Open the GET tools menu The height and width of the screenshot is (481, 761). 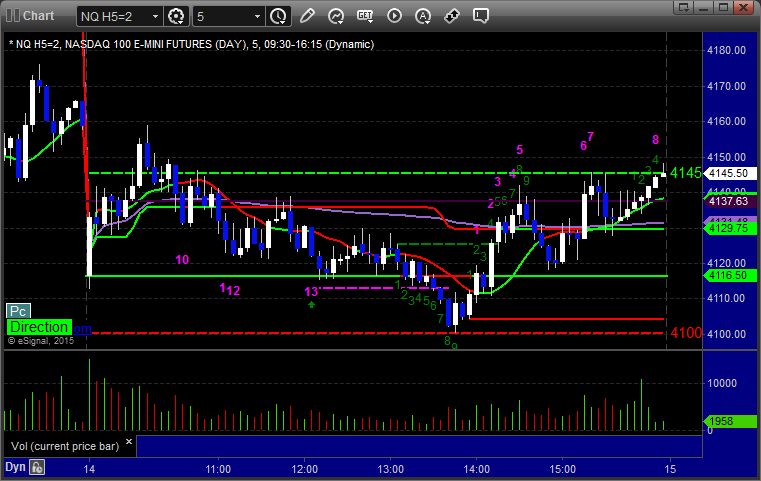[365, 16]
